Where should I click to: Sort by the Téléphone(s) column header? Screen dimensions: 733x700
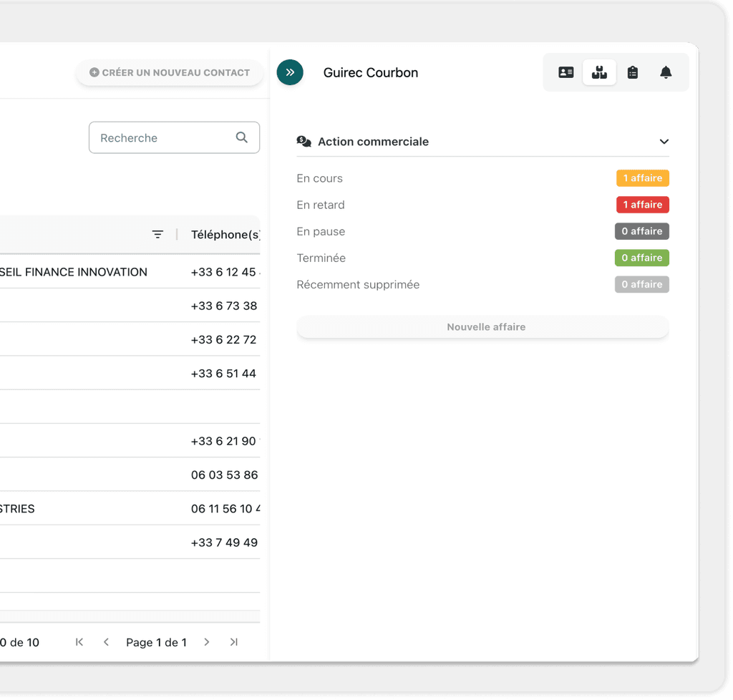(226, 235)
